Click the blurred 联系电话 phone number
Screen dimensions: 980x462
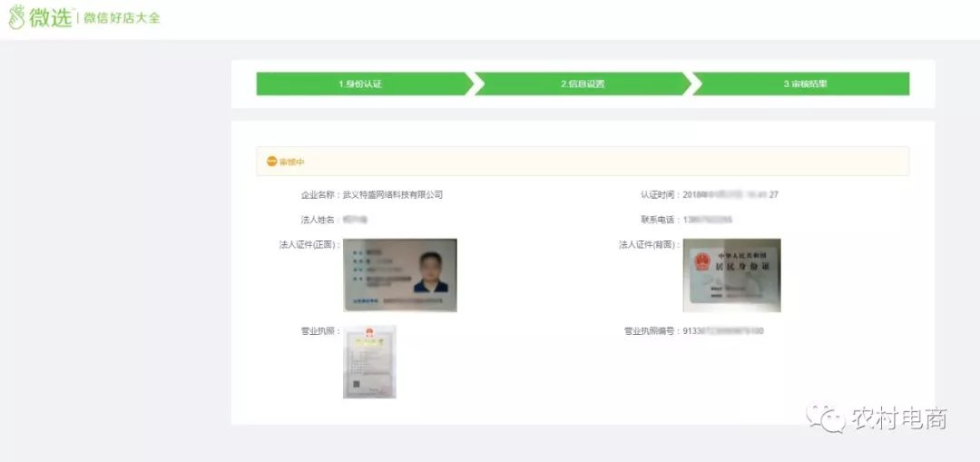[707, 220]
